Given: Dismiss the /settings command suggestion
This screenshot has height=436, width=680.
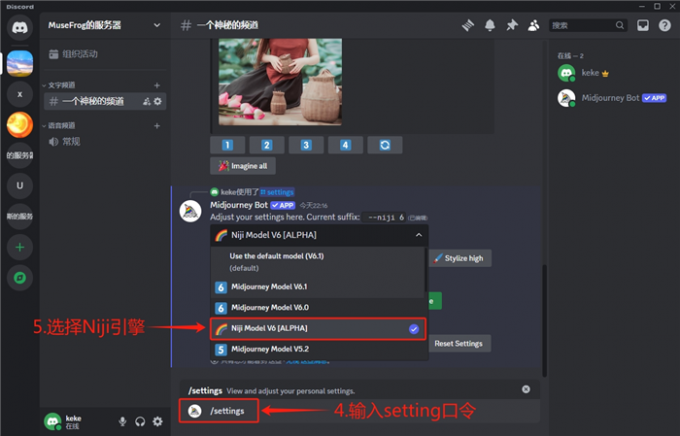Looking at the screenshot, I should pyautogui.click(x=526, y=389).
